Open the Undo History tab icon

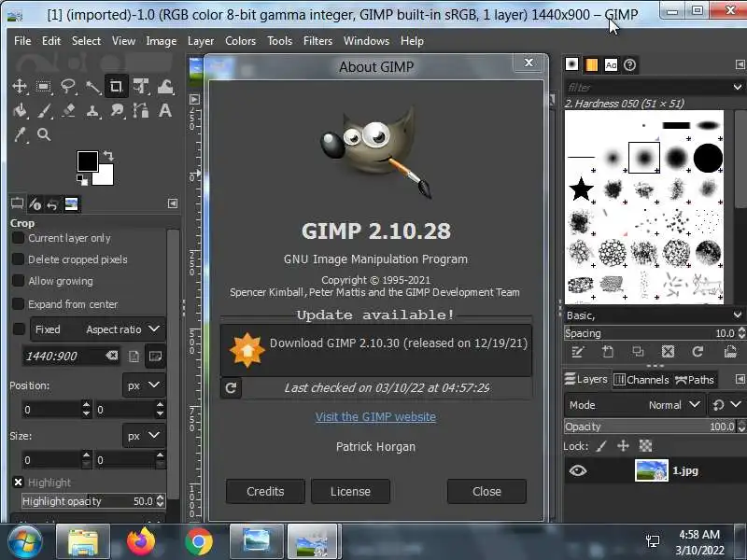click(x=52, y=204)
